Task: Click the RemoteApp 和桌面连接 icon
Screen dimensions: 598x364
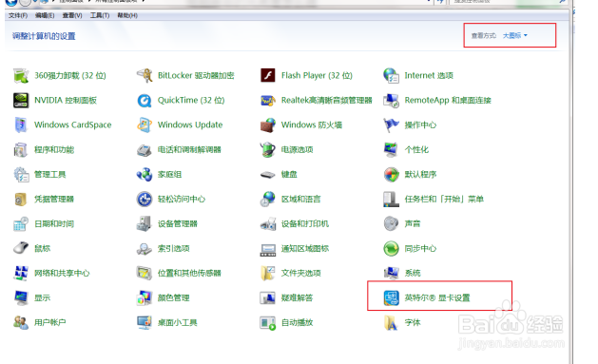Action: [x=392, y=100]
